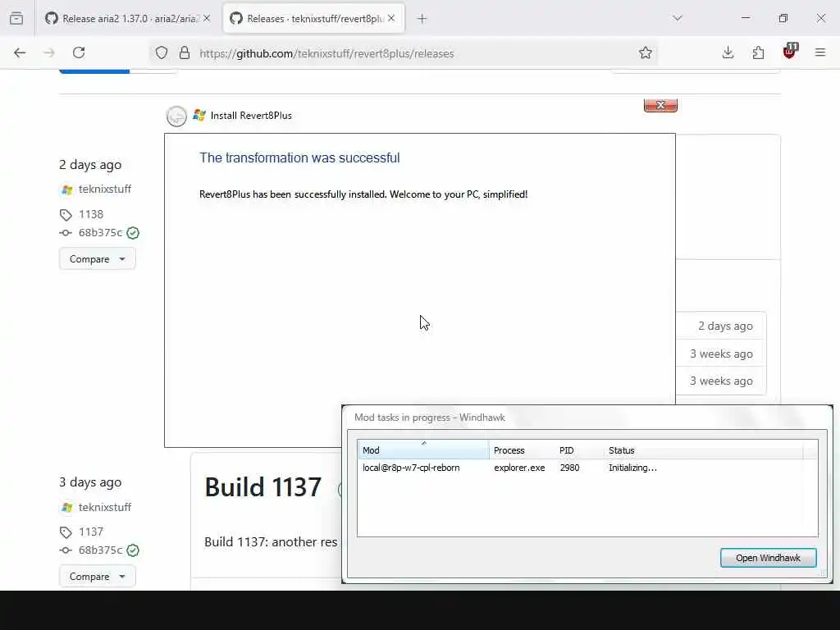The height and width of the screenshot is (630, 840).
Task: Click the tag icon beside 1138
Action: [x=66, y=215]
